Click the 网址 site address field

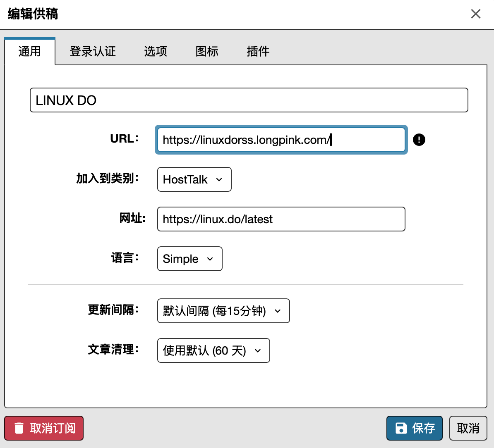pos(281,219)
